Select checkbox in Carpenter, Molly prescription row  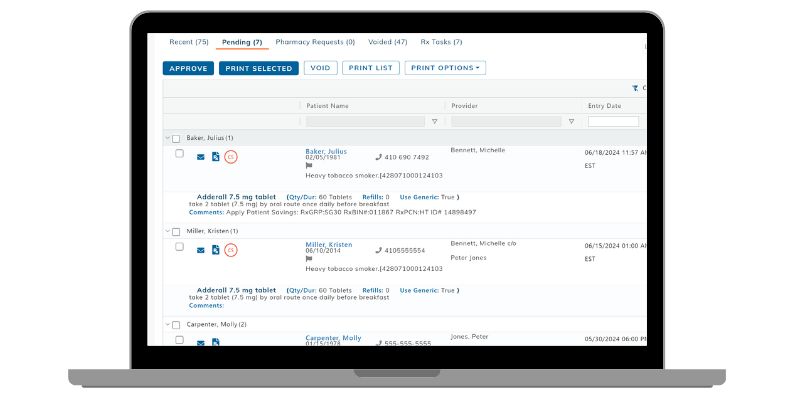point(179,340)
